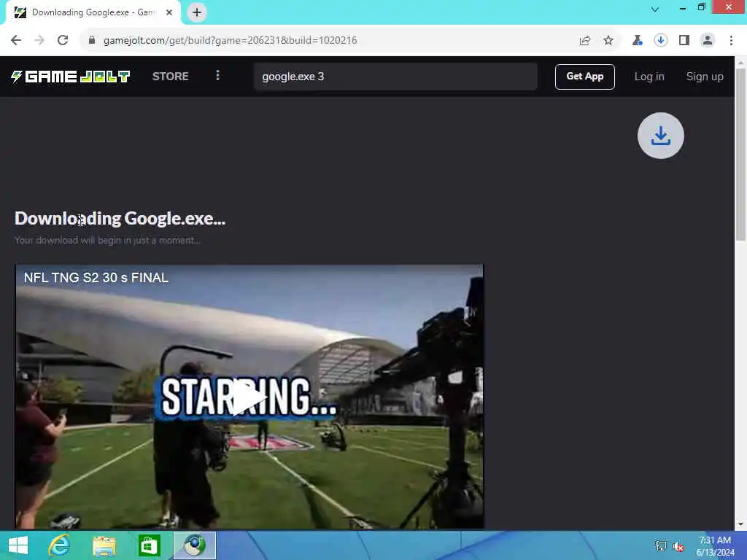This screenshot has height=560, width=747.
Task: Open the Windows Store taskbar icon
Action: coord(149,545)
